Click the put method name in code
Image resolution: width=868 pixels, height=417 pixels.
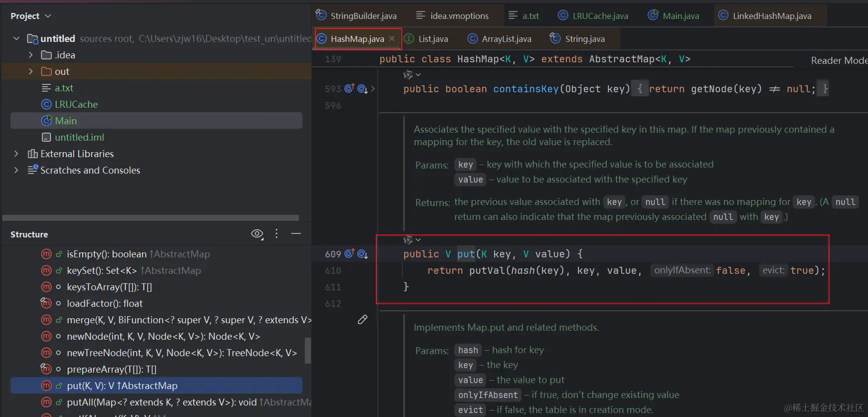coord(466,254)
